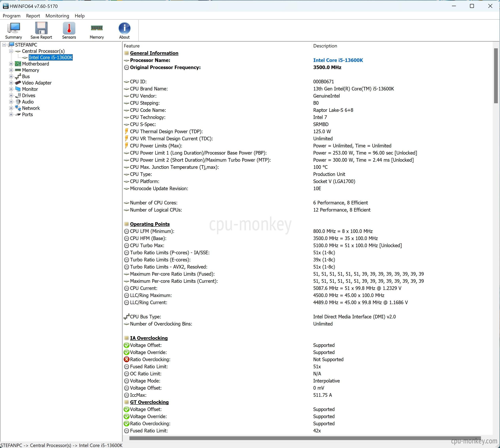Open the Sensors thermometer icon
Screen dimensions: 500x448
pyautogui.click(x=69, y=28)
